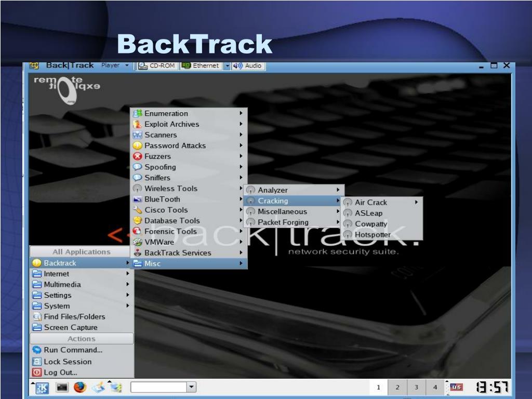This screenshot has height=399, width=532.
Task: Open the Backtrack category in K menu
Action: [x=81, y=263]
